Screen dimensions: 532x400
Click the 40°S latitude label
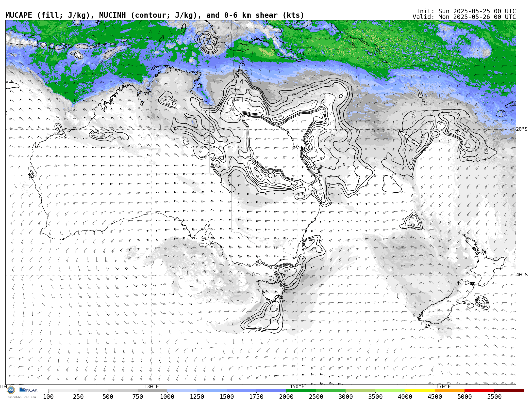[x=522, y=275]
